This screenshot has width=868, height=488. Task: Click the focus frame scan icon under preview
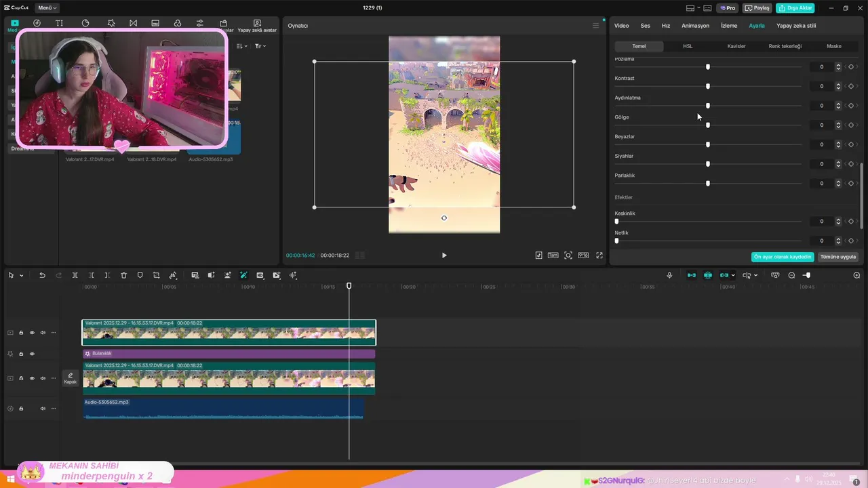[568, 256]
